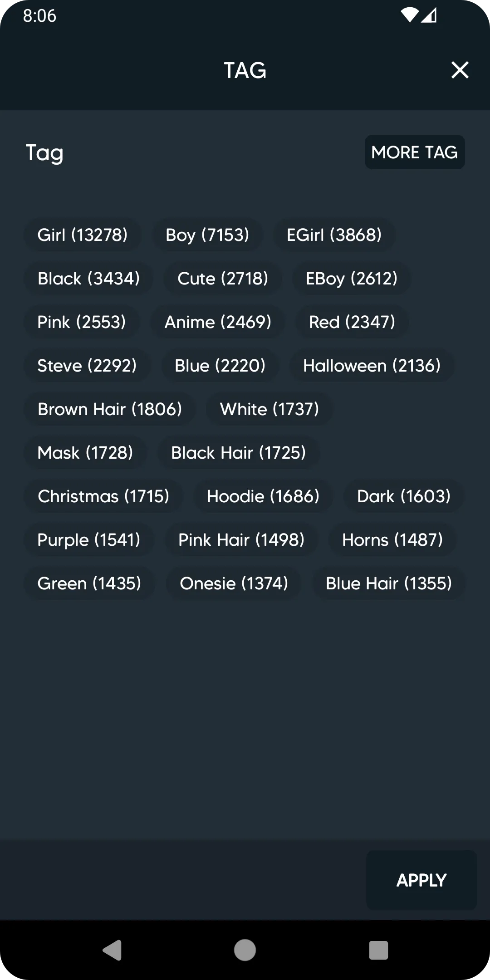Viewport: 490px width, 980px height.
Task: Select the EGirl (3868) tag chip
Action: pos(334,235)
